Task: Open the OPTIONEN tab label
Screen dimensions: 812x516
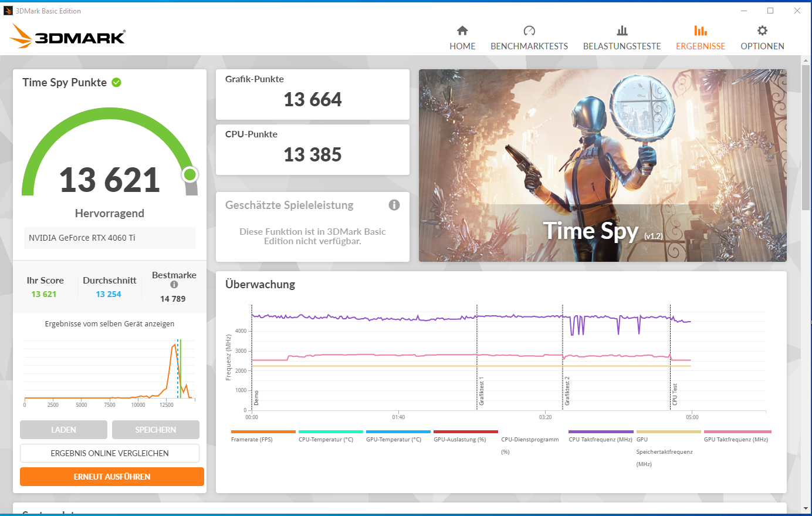Action: click(x=762, y=46)
